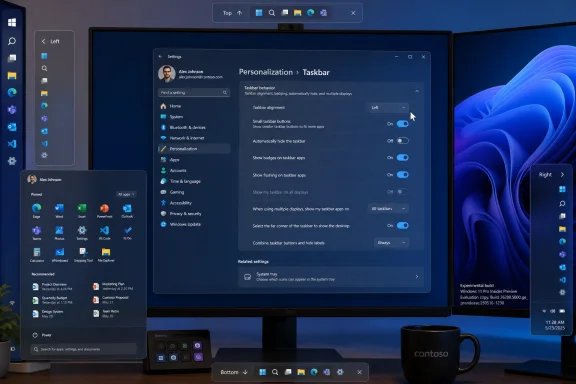Click Teams icon on the Bottom taskbar
576x384 pixels.
tap(327, 372)
